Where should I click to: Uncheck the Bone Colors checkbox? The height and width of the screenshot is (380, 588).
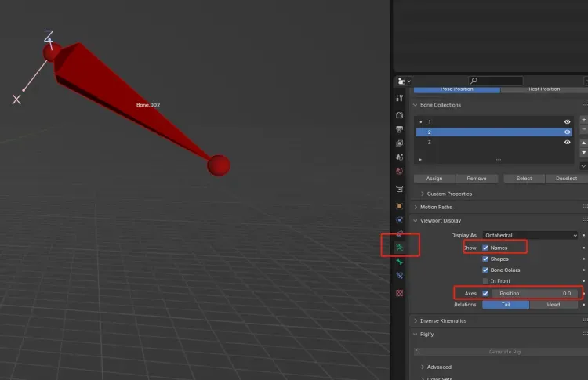[x=485, y=270]
